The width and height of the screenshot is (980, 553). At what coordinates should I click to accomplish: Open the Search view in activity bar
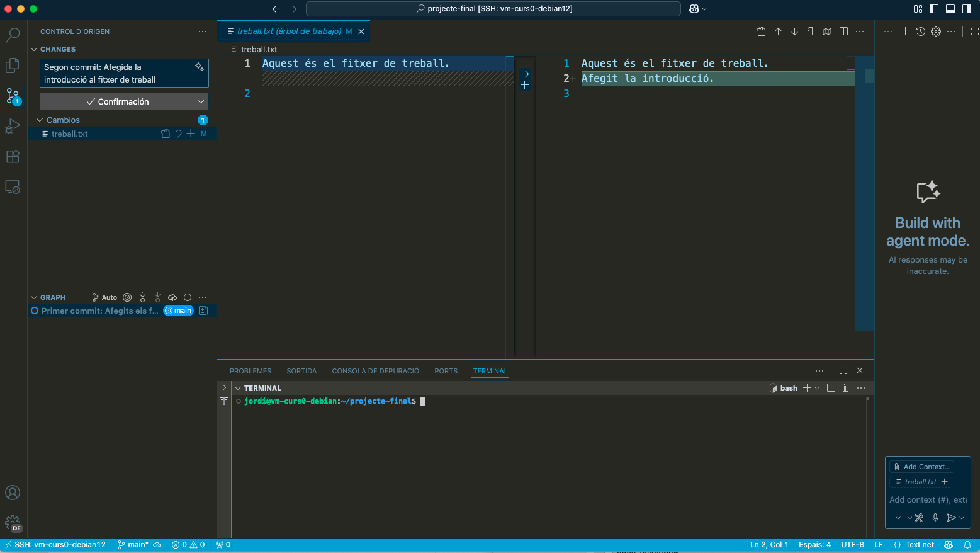(13, 35)
